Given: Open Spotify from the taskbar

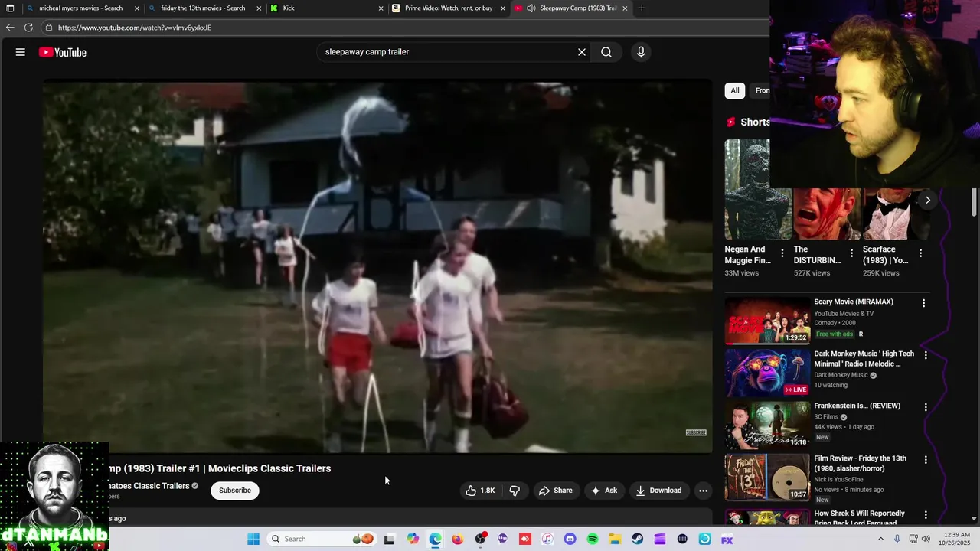Looking at the screenshot, I should [593, 539].
